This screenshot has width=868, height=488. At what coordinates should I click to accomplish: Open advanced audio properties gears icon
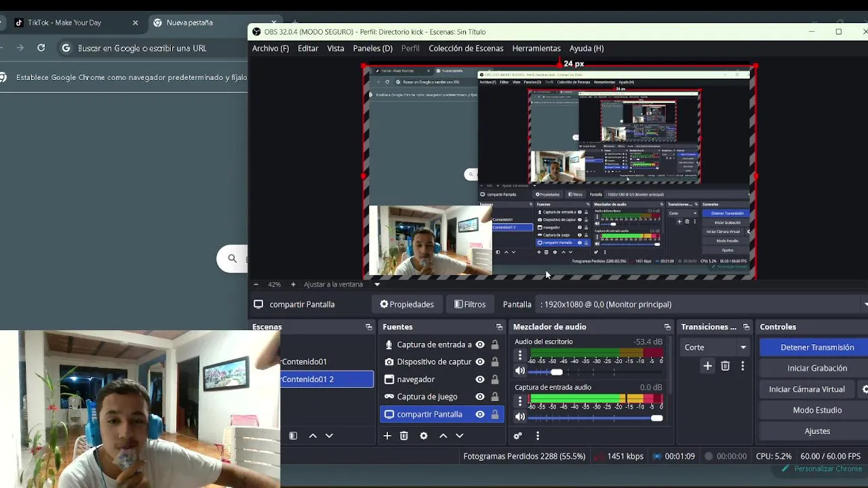click(518, 436)
